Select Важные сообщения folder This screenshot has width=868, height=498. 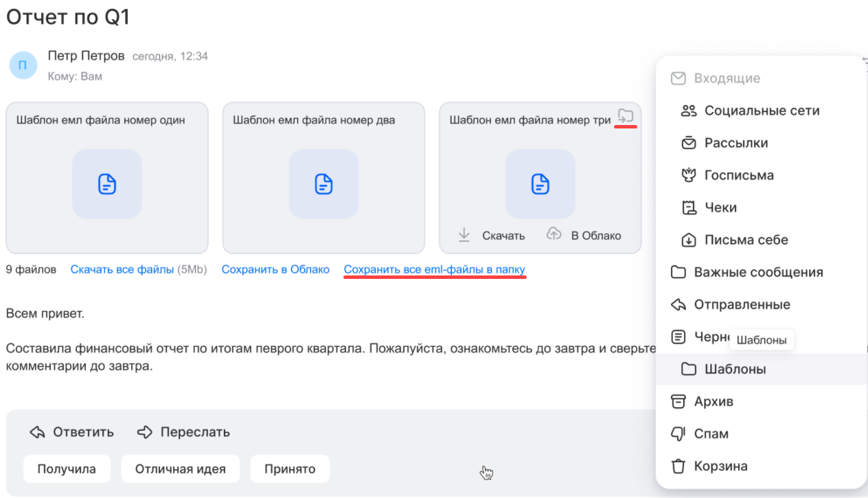click(x=757, y=272)
